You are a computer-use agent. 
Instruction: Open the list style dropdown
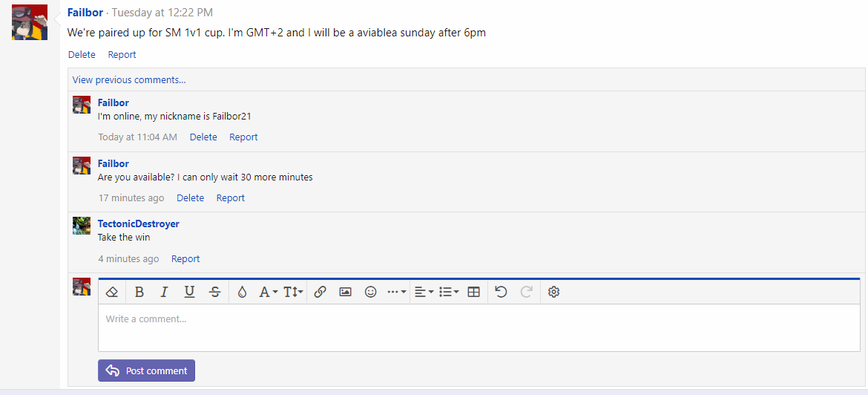click(449, 292)
